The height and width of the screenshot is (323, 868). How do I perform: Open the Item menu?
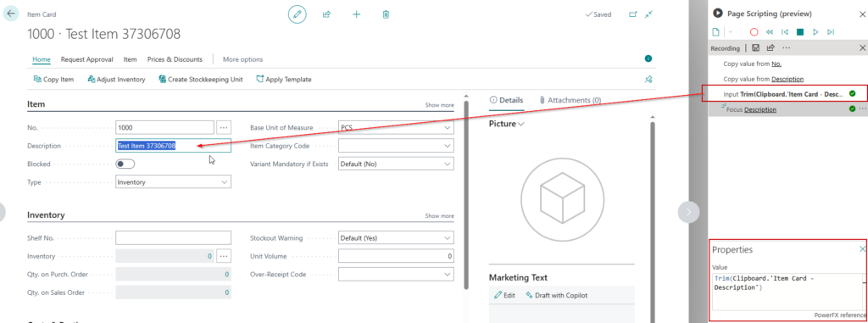click(x=130, y=59)
